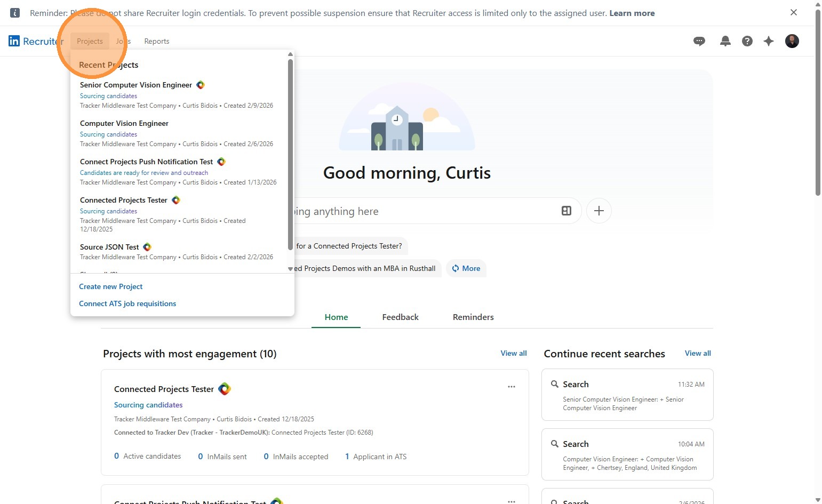Open the messaging chat bubble icon
Viewport: 822px width, 504px height.
tap(699, 41)
